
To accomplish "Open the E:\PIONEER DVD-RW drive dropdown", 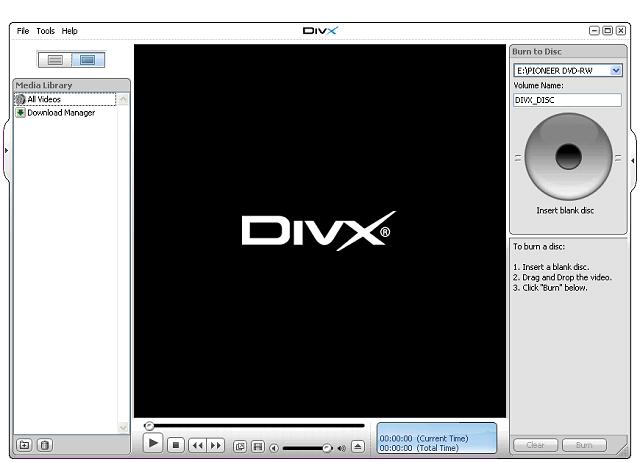I will pos(616,70).
